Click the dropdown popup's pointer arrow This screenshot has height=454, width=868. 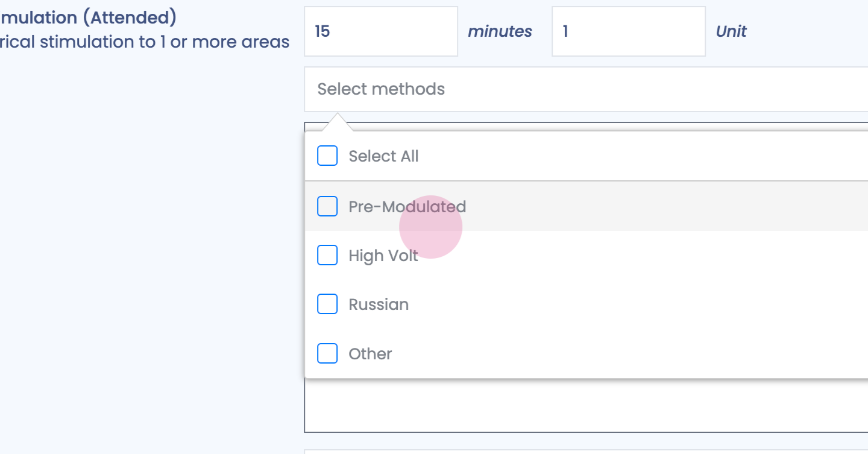[x=338, y=121]
